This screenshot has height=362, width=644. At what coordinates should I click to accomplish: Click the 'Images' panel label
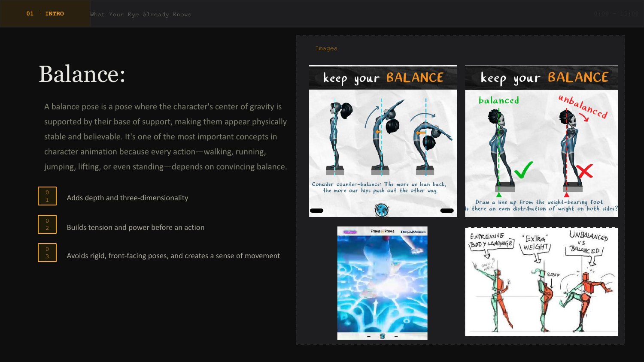(x=326, y=48)
